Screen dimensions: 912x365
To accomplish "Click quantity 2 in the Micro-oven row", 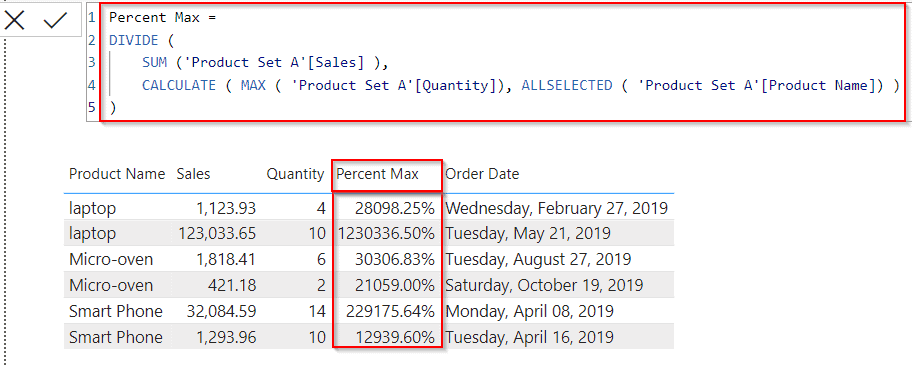I will pyautogui.click(x=321, y=285).
